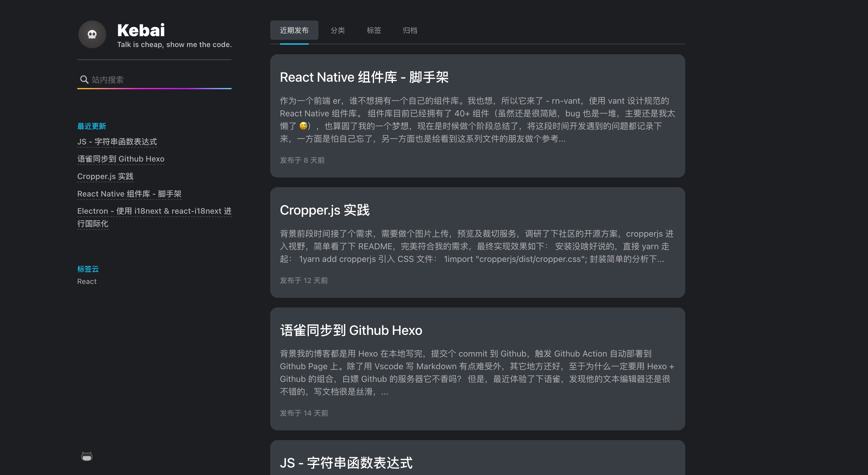Viewport: 868px width, 475px height.
Task: Open sidebar link Electron - 使用 i18next
Action: coord(154,217)
